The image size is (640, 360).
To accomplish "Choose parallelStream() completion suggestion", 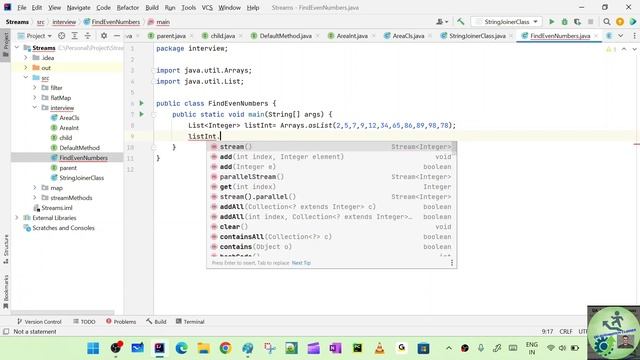I will pyautogui.click(x=331, y=177).
